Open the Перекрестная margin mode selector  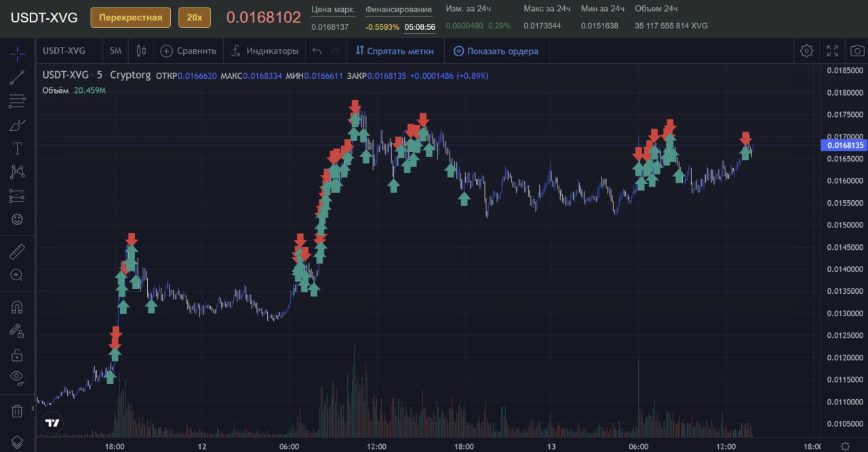pos(131,18)
